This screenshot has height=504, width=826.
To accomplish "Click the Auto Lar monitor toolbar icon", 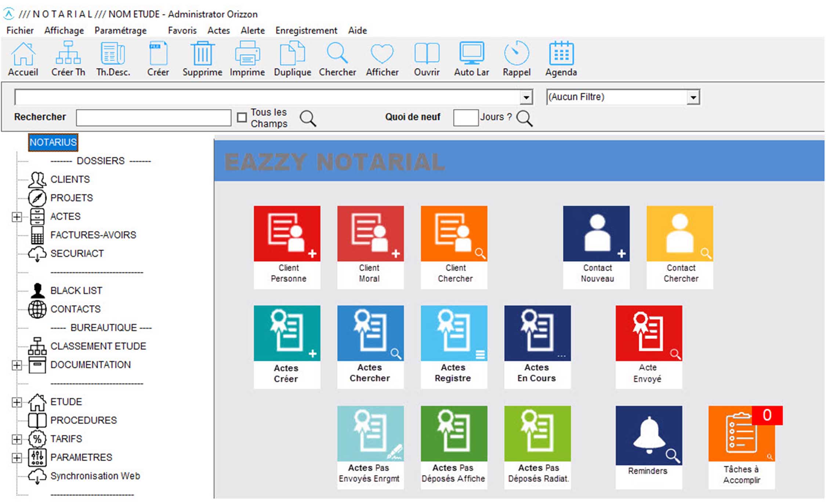I will [472, 59].
